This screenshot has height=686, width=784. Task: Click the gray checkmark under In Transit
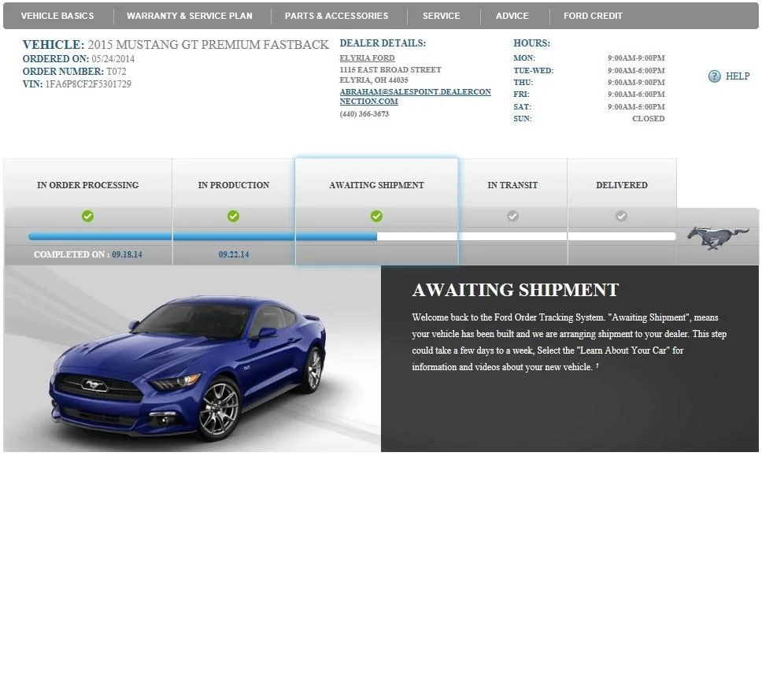point(512,216)
